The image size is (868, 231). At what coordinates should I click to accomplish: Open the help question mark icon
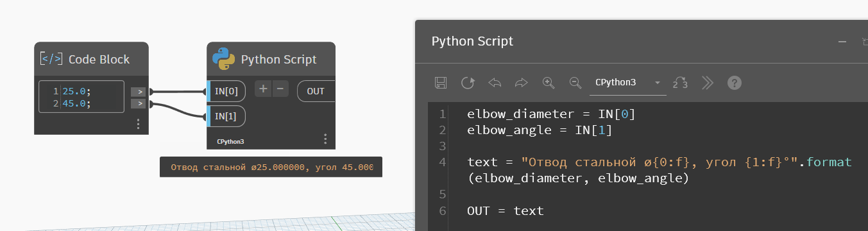click(735, 83)
